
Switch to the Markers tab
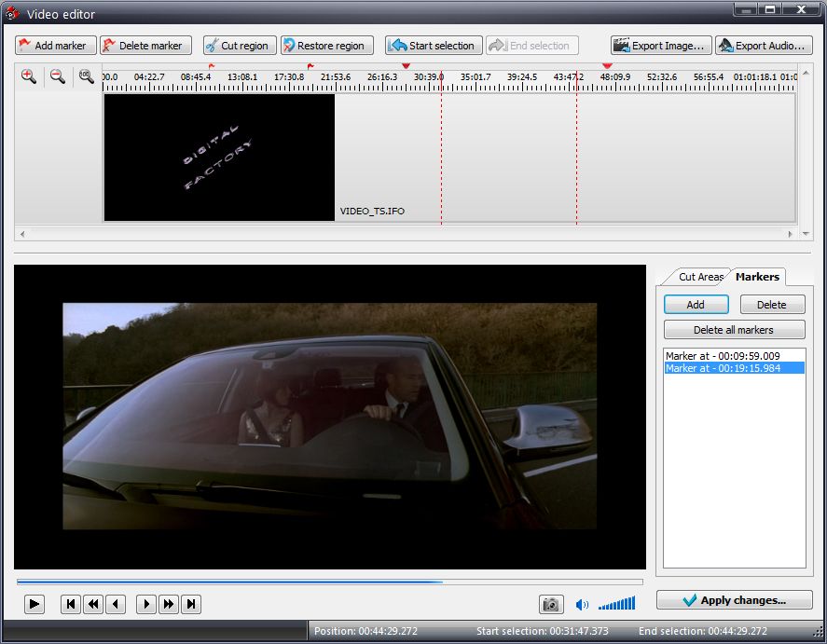[x=757, y=276]
